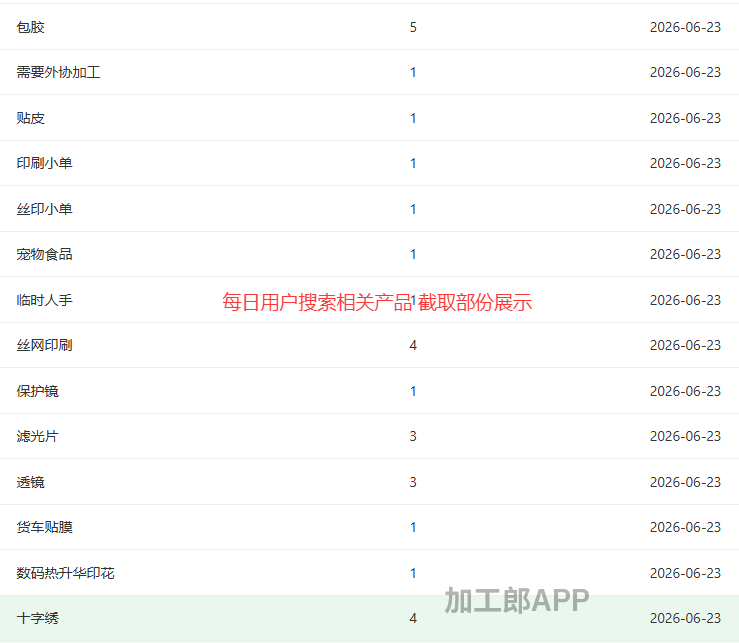Click the count 3 in 滤光片 row
The height and width of the screenshot is (643, 739).
point(413,436)
